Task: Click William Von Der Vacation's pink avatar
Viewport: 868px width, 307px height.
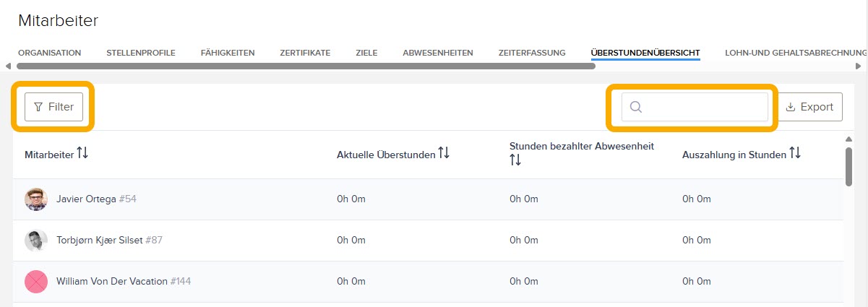Action: (x=36, y=282)
